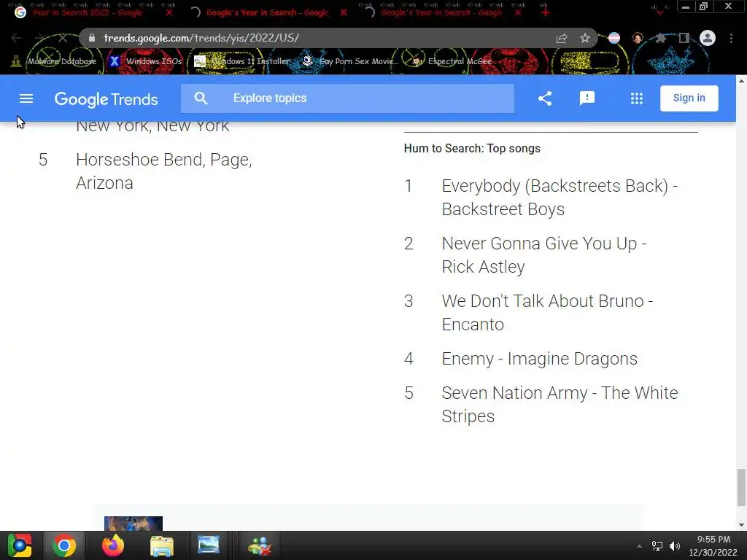Open the send feedback icon

(x=587, y=98)
